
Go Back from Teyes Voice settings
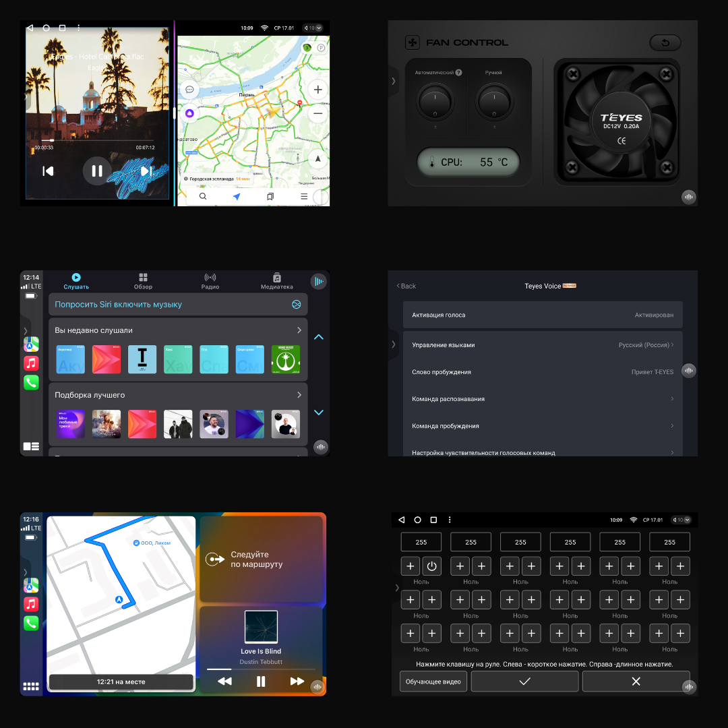(x=406, y=286)
